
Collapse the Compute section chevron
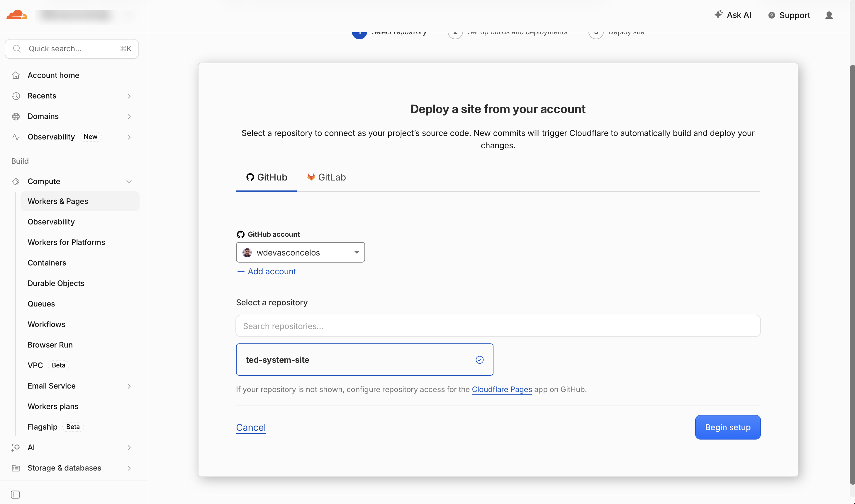(129, 181)
